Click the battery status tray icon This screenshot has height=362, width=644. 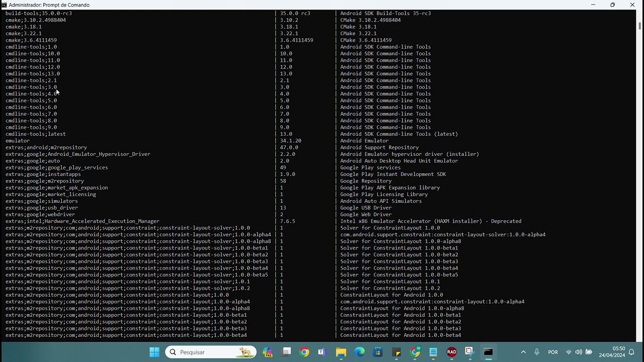point(588,352)
